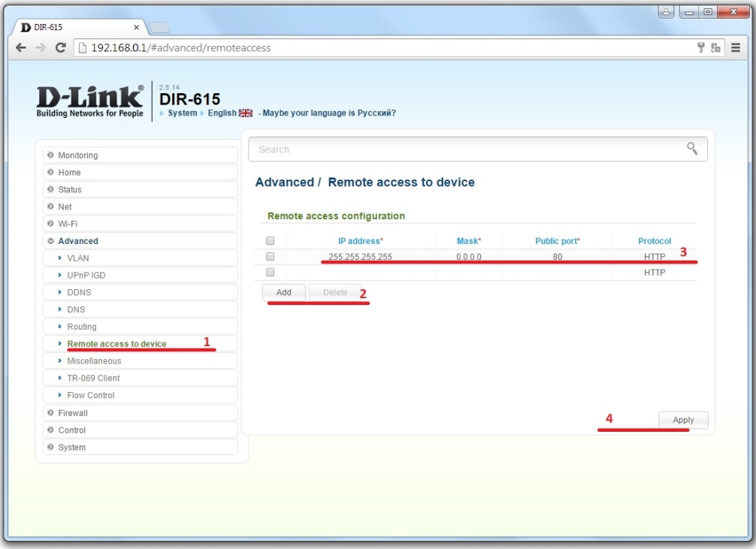Tick the checkbox for the 255.255.255.255 row
The height and width of the screenshot is (549, 756).
tap(270, 256)
